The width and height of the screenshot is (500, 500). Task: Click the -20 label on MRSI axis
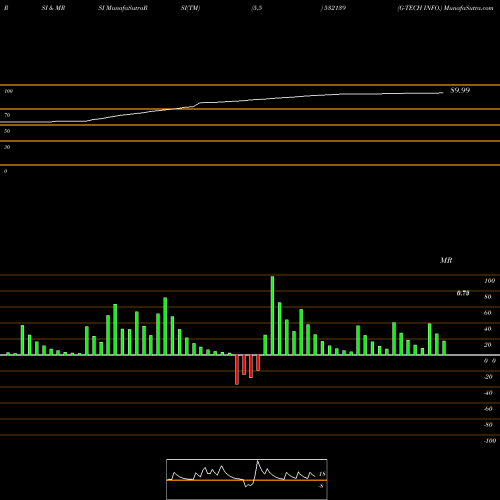(x=488, y=377)
